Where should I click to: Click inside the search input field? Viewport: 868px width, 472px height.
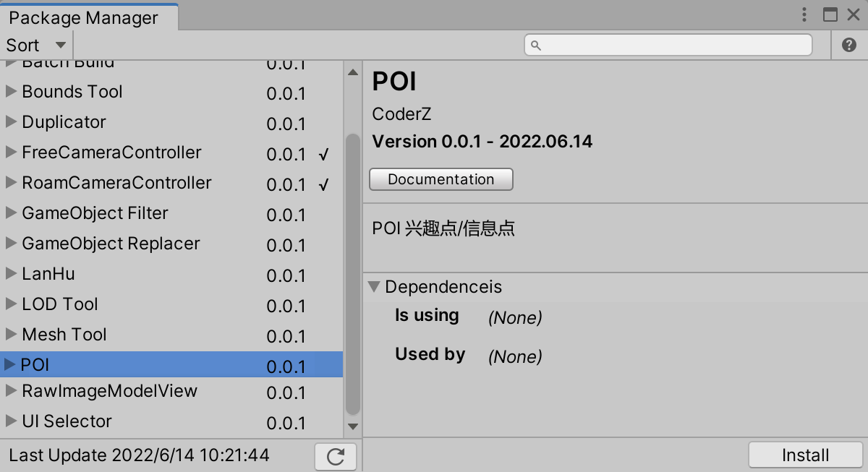[665, 44]
